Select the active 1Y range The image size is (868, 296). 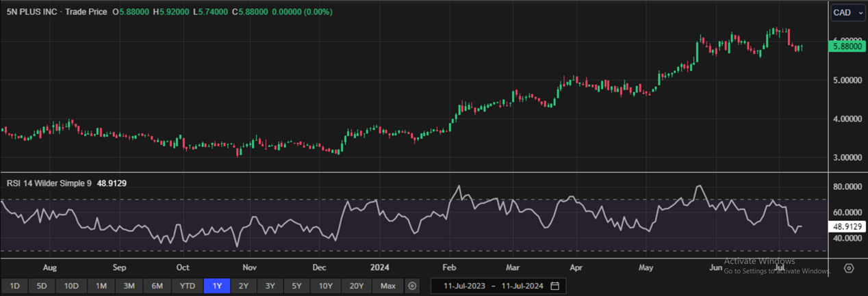pos(217,286)
